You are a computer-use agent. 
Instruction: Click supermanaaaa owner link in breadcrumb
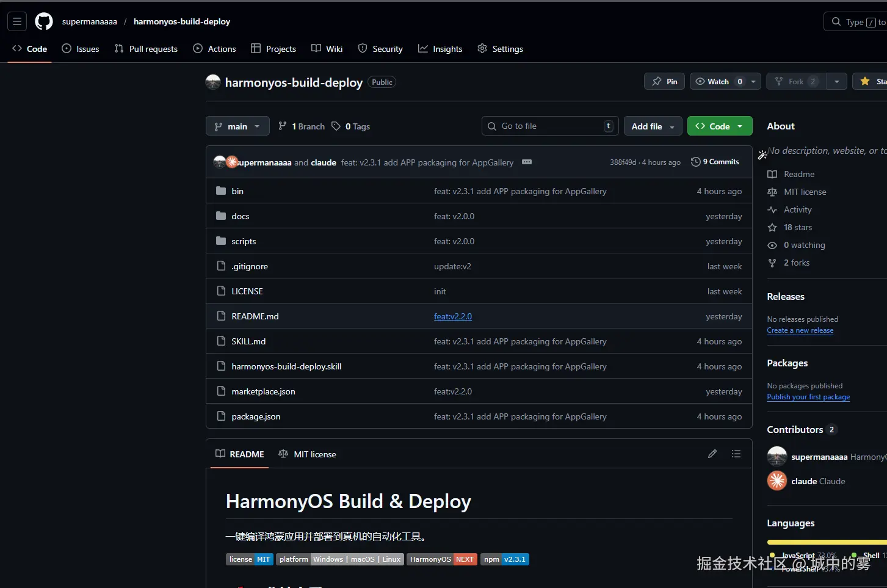tap(90, 21)
